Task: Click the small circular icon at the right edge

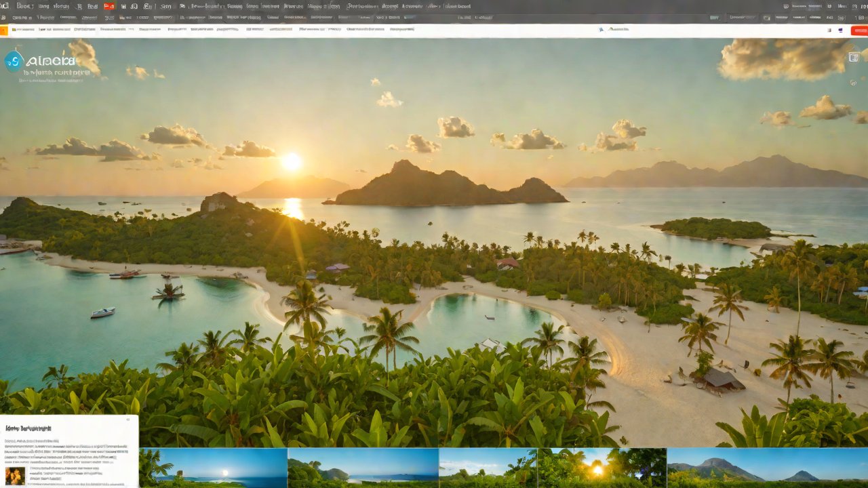Action: [x=853, y=83]
